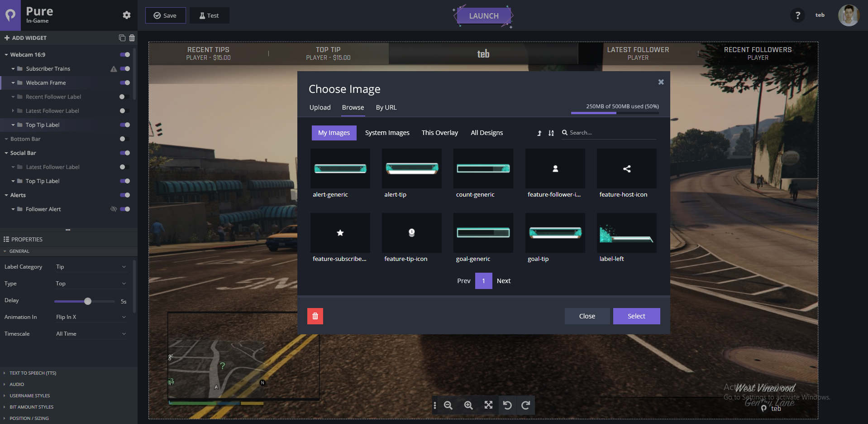Click the duplicate widget icon
Viewport: 868px width, 424px height.
(x=122, y=38)
